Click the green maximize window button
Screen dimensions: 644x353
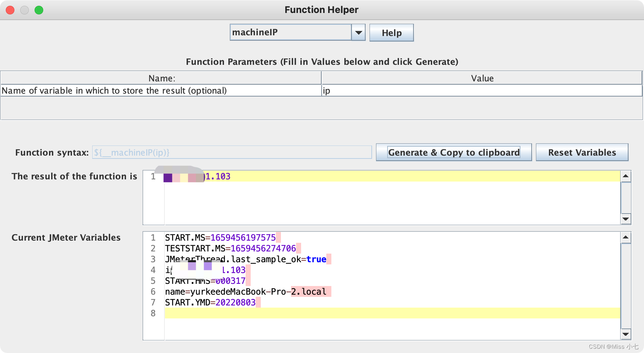click(39, 10)
